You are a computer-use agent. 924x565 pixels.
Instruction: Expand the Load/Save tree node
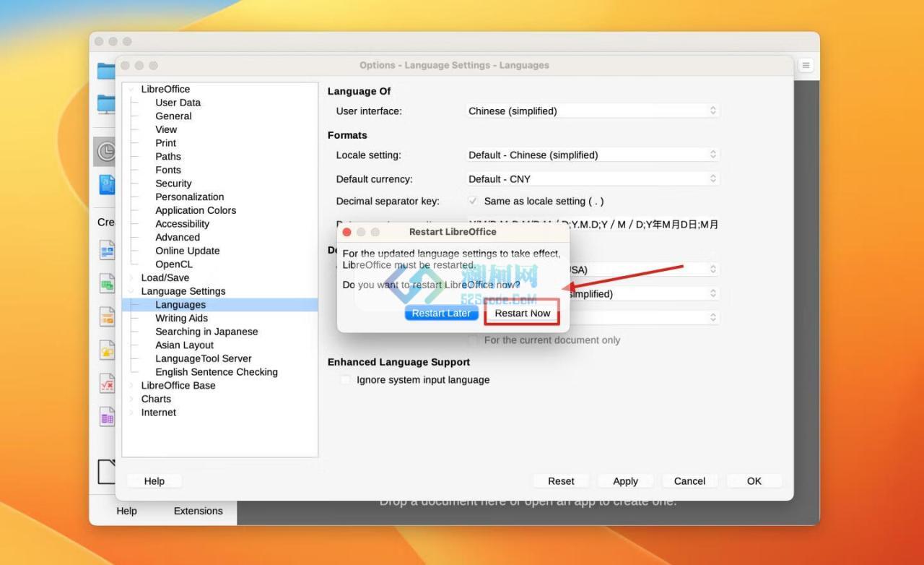click(x=131, y=277)
